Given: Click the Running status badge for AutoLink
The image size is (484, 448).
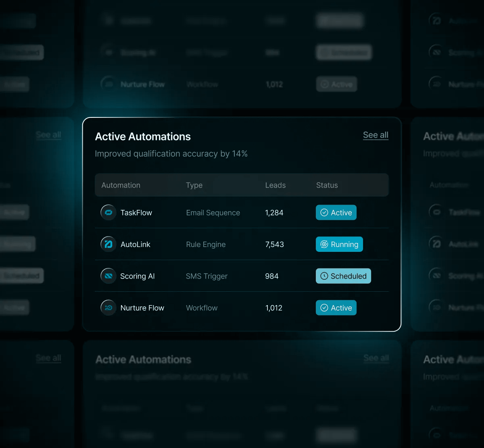Looking at the screenshot, I should tap(339, 244).
